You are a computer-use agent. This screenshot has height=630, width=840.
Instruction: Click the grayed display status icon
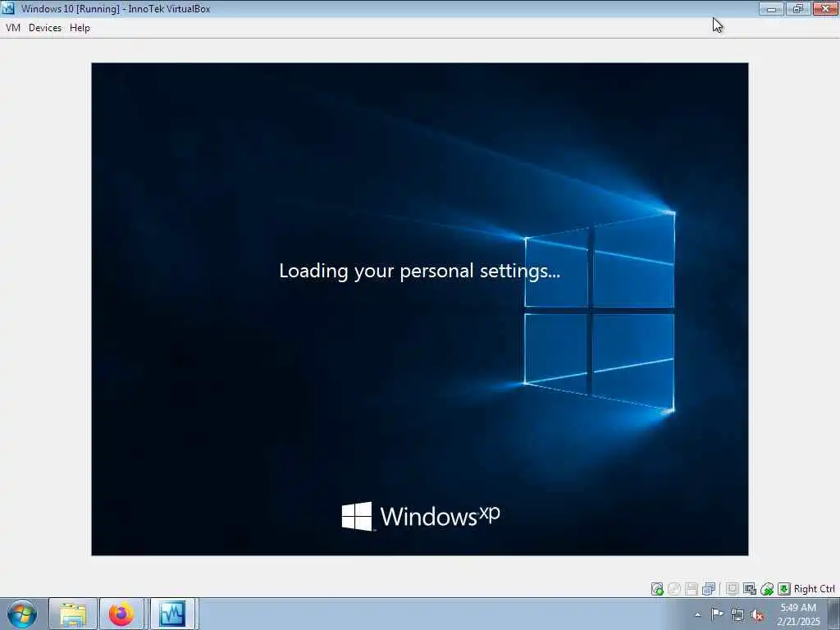[x=733, y=589]
